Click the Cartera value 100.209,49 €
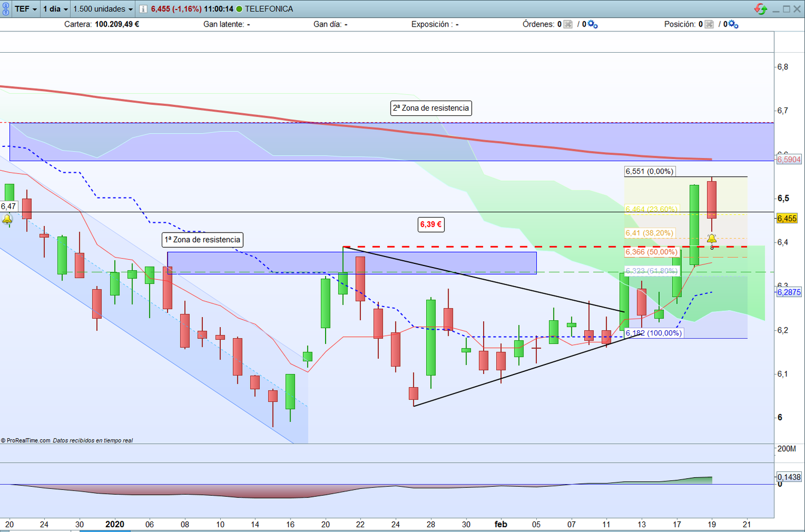This screenshot has width=805, height=532. tap(117, 24)
